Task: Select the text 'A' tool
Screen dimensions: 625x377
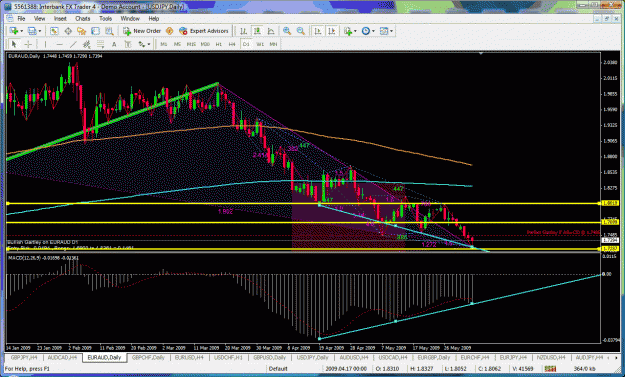Action: pyautogui.click(x=114, y=44)
